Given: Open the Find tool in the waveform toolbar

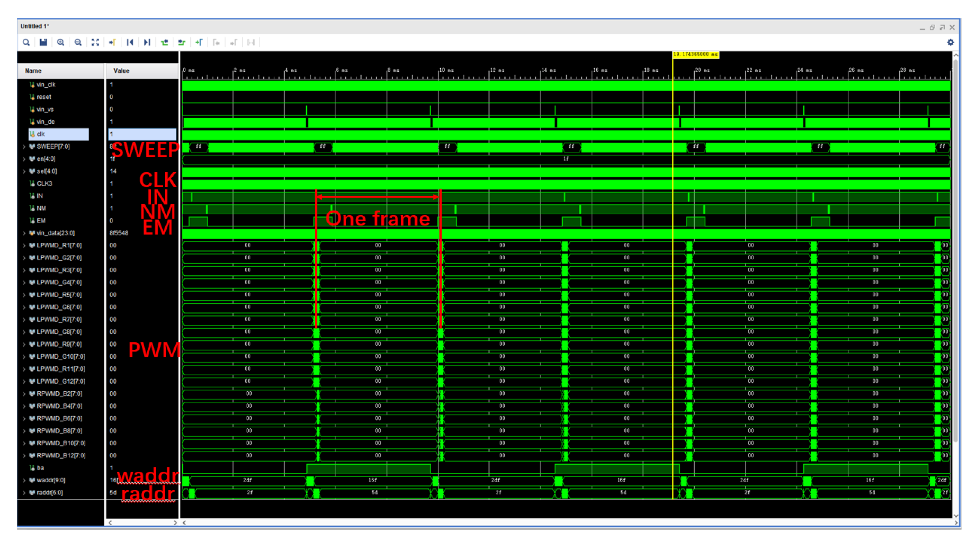Looking at the screenshot, I should click(26, 42).
